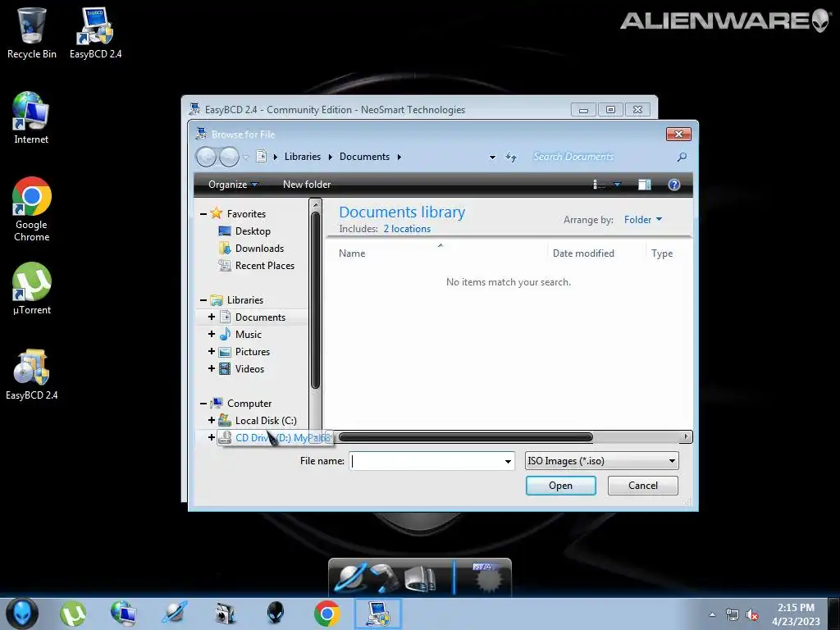
Task: Open the Arrange by Folder dropdown
Action: click(x=643, y=220)
